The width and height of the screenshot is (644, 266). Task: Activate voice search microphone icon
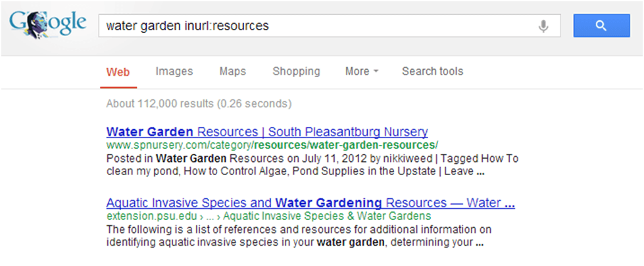click(x=543, y=26)
